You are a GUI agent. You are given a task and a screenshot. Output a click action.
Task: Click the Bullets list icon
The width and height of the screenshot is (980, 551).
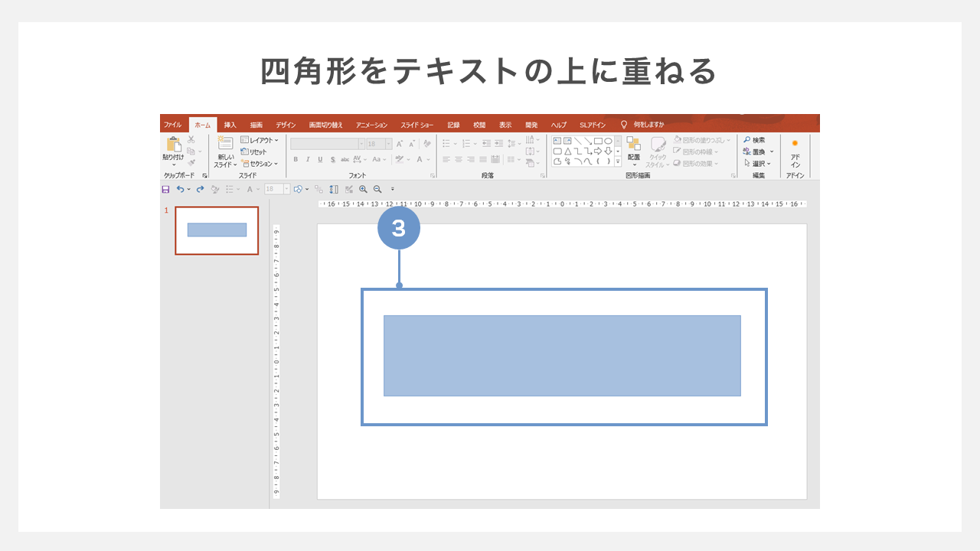[x=446, y=143]
